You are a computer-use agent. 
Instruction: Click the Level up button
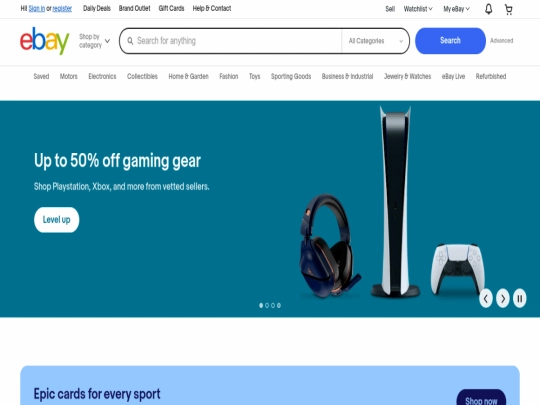click(x=56, y=220)
